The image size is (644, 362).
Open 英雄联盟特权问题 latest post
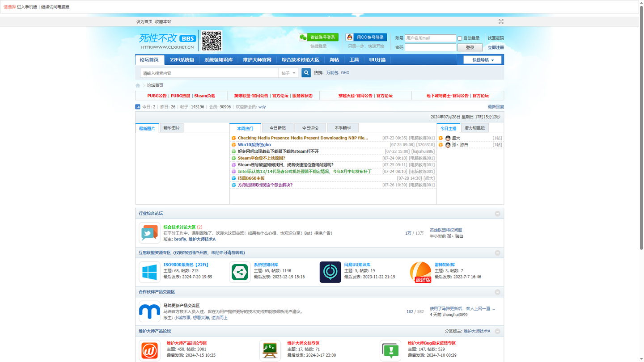(x=446, y=231)
